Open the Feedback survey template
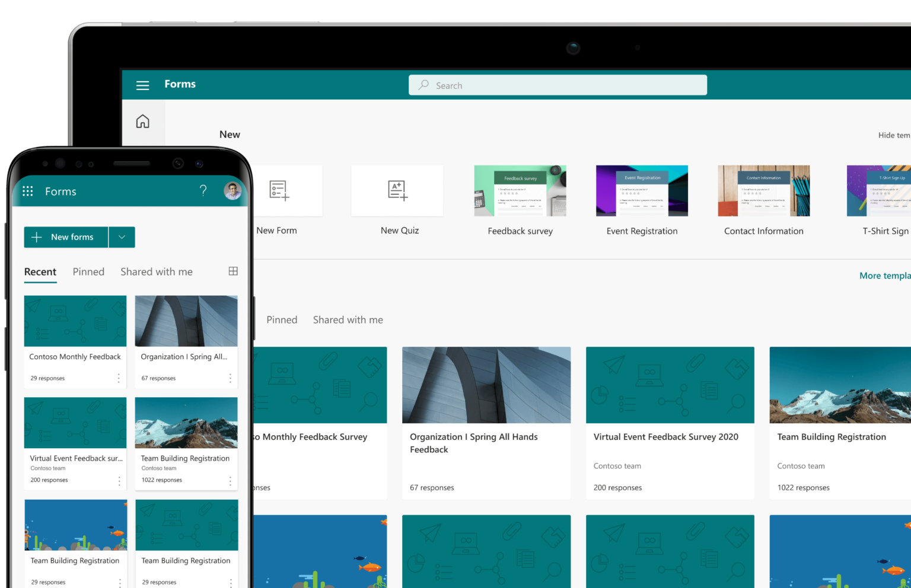The image size is (911, 588). click(x=520, y=190)
